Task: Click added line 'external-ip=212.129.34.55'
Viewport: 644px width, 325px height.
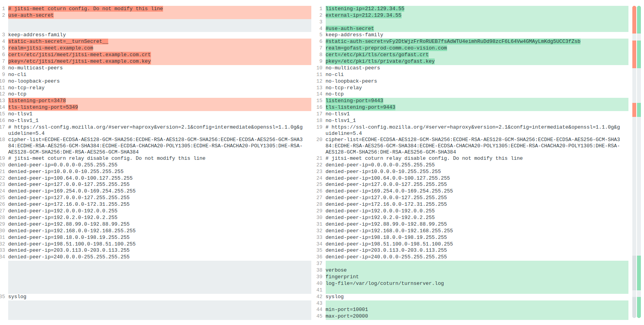Action: click(x=363, y=15)
